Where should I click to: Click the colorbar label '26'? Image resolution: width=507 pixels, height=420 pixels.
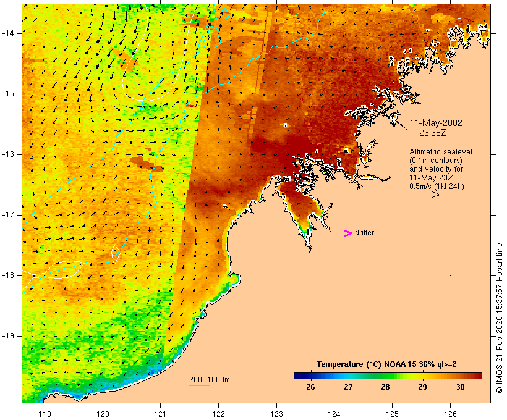click(x=310, y=387)
